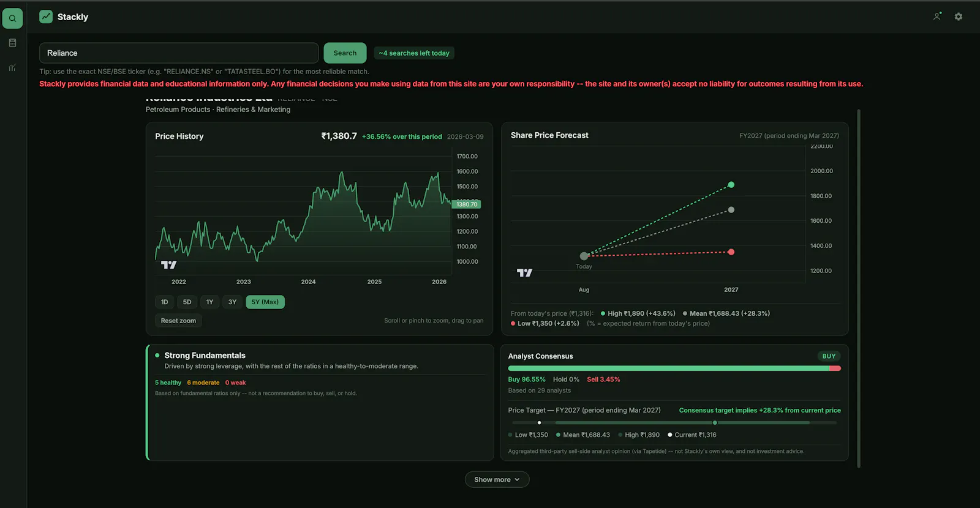The width and height of the screenshot is (980, 508).
Task: Click the 'Buy 96.55%' text
Action: pyautogui.click(x=527, y=379)
